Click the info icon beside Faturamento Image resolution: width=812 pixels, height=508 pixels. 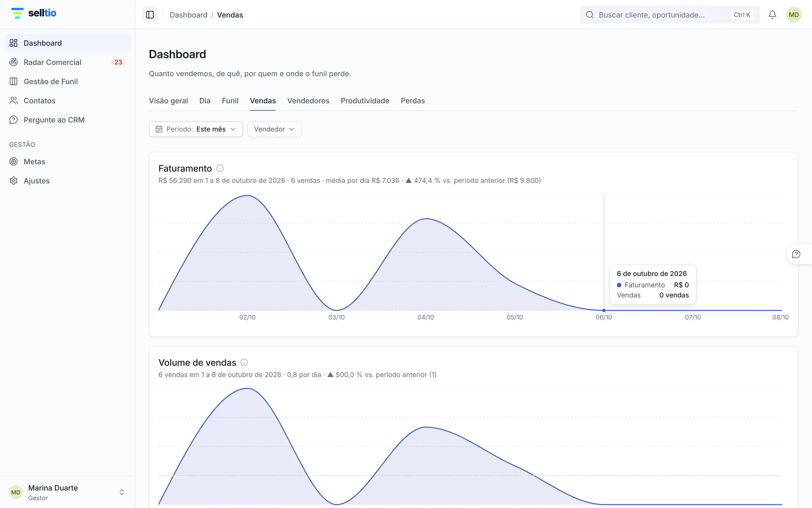(x=220, y=168)
